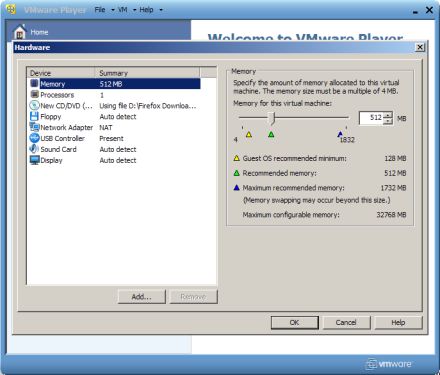Click the Sound Card speaker icon
440x375 pixels.
[34, 149]
